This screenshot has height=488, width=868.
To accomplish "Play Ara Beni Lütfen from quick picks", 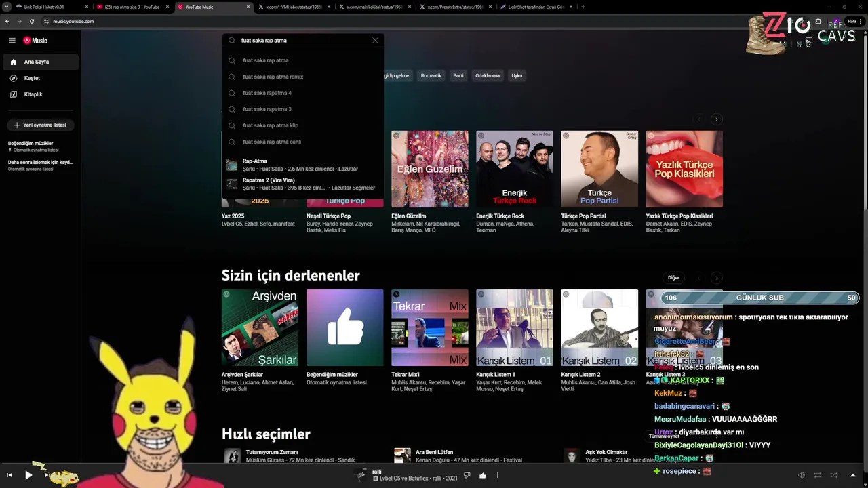I will [x=402, y=455].
